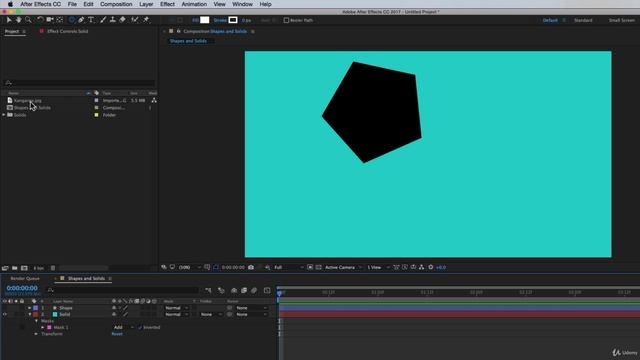This screenshot has width=640, height=360.
Task: Click the new folder icon in Project panel
Action: [14, 268]
